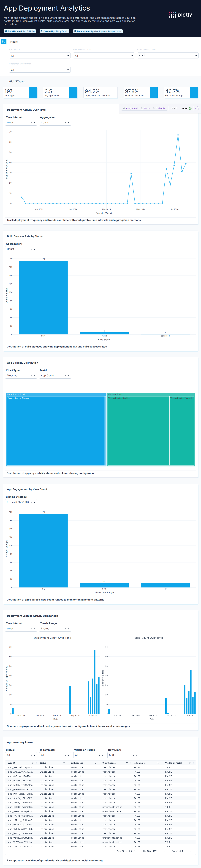
Task: Click the Portal Visible Apps card
Action: pyautogui.click(x=181, y=92)
